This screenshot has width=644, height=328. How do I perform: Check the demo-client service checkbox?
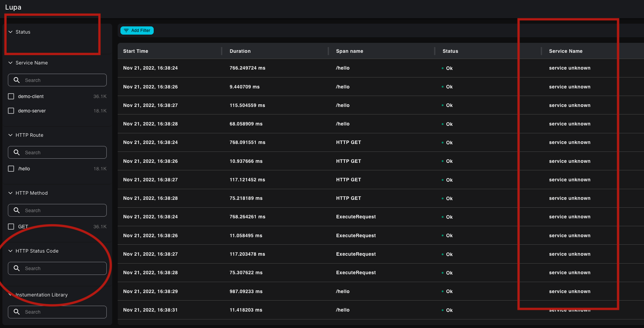tap(11, 96)
